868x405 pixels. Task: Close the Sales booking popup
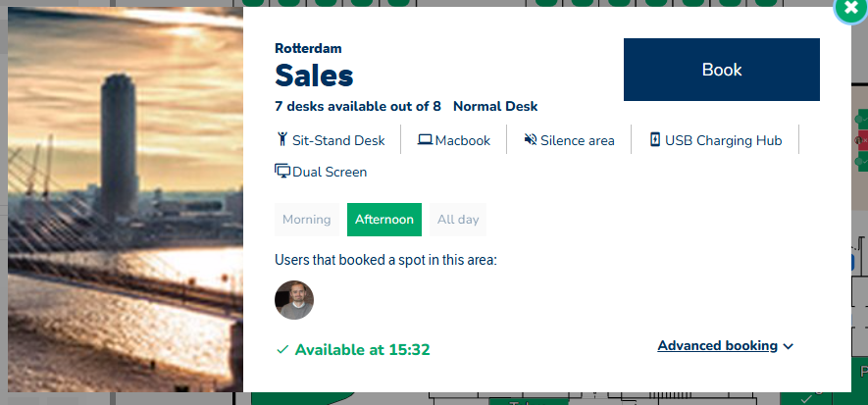pyautogui.click(x=848, y=9)
